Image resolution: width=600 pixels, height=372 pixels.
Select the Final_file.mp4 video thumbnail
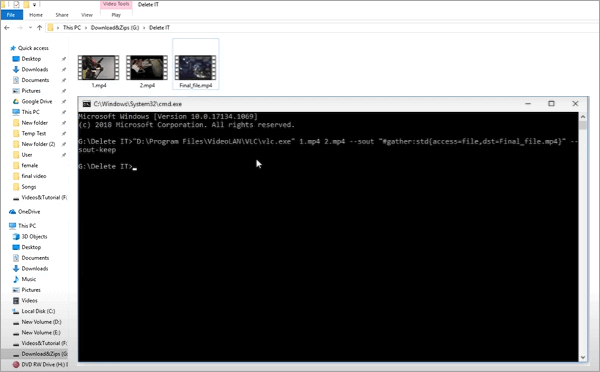pyautogui.click(x=196, y=68)
